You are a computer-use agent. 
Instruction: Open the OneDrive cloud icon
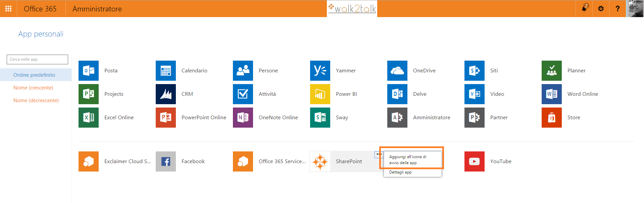397,71
